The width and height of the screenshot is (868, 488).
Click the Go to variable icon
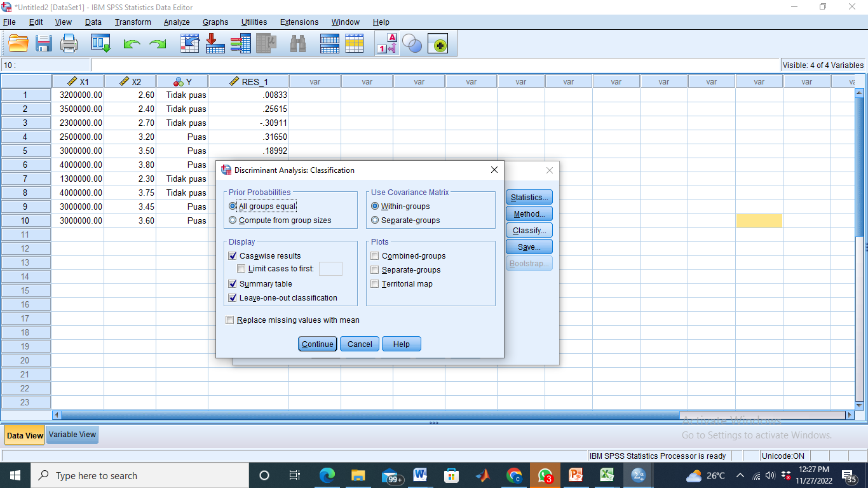coord(215,44)
